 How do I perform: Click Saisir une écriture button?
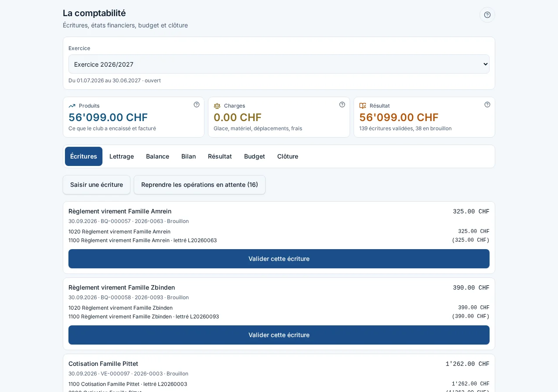[x=96, y=185]
